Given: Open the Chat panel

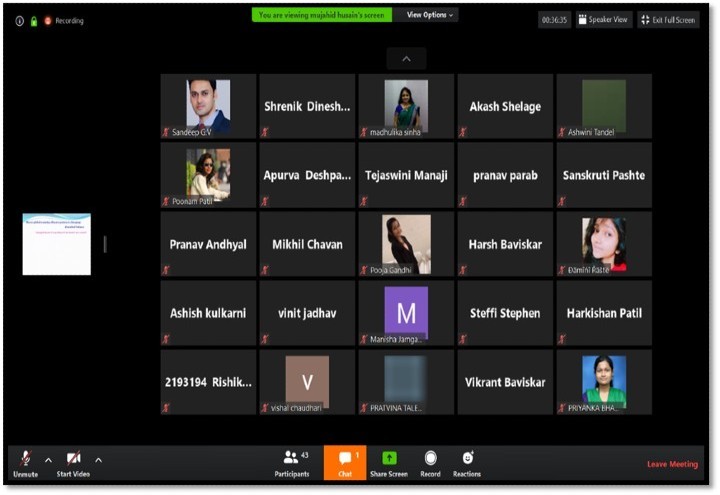Looking at the screenshot, I should click(345, 462).
